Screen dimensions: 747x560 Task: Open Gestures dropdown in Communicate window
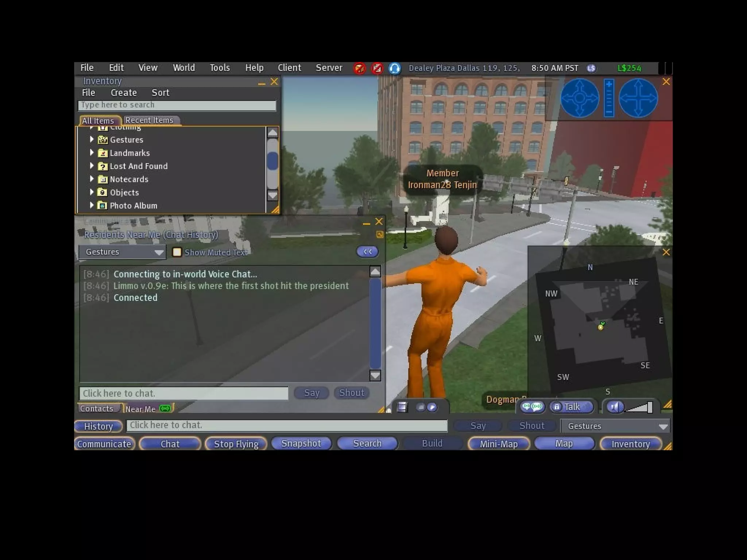pyautogui.click(x=122, y=252)
